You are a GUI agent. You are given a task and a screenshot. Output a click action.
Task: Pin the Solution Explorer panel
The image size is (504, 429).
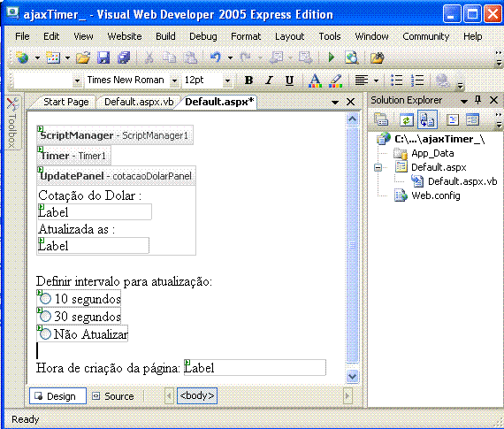point(478,100)
